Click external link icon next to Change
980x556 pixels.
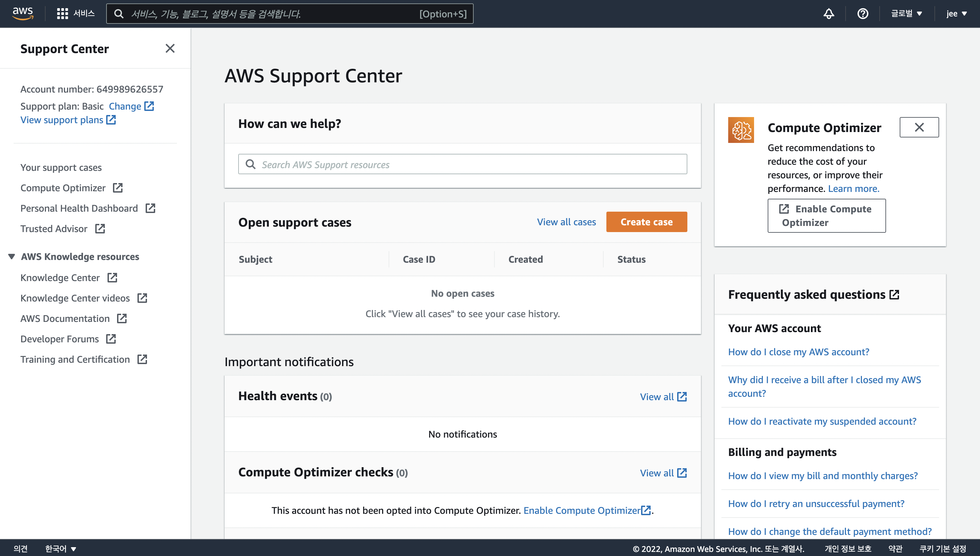point(149,106)
